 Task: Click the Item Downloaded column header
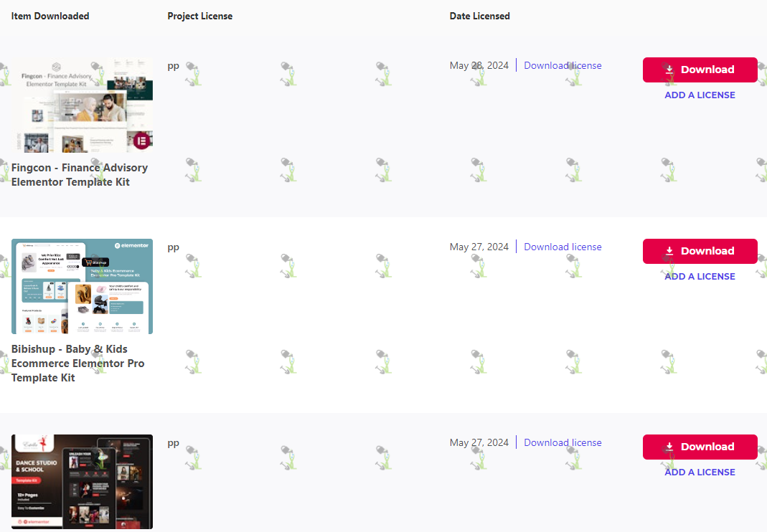[x=50, y=16]
